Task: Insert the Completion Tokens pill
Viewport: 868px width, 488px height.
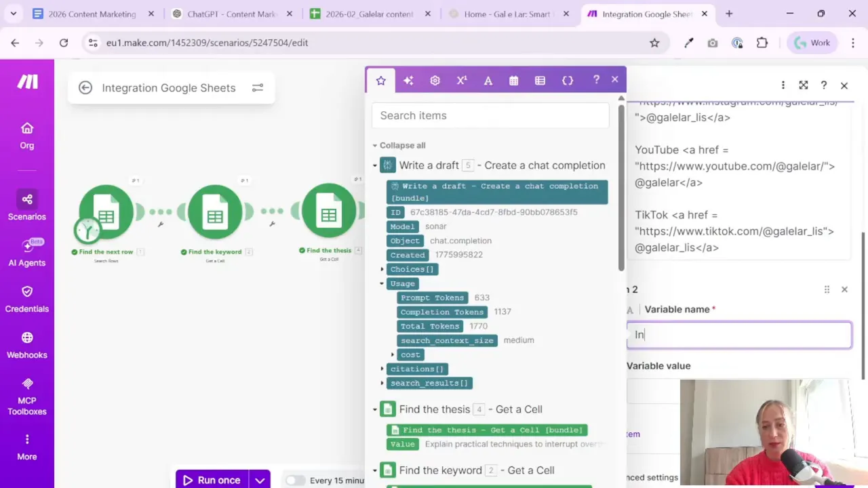Action: 442,312
